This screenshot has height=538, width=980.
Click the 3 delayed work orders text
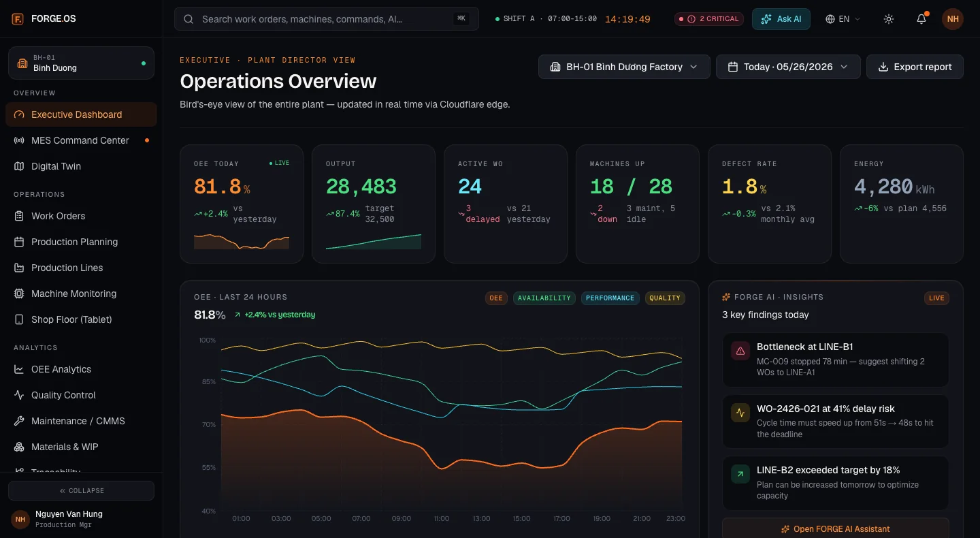click(483, 214)
